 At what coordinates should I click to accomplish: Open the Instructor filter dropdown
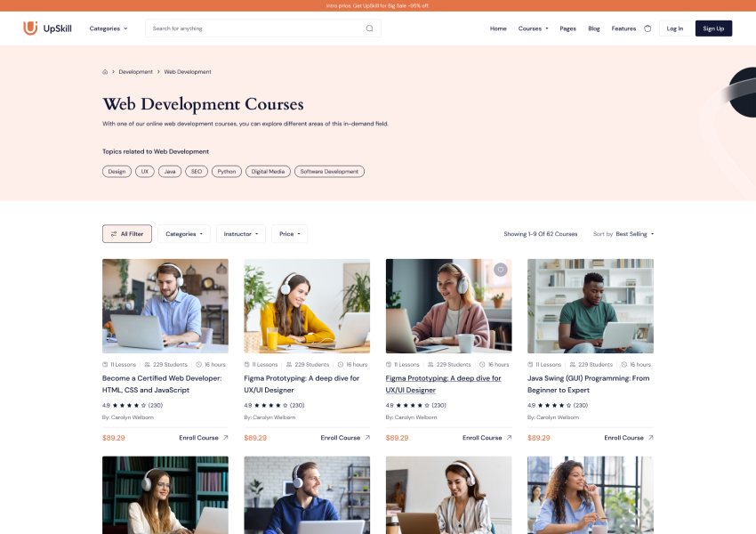click(x=241, y=234)
